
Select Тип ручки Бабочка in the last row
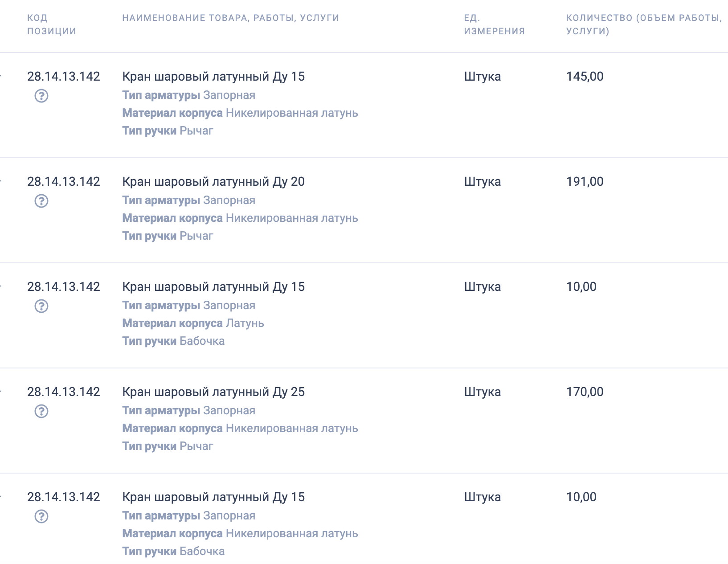[173, 551]
